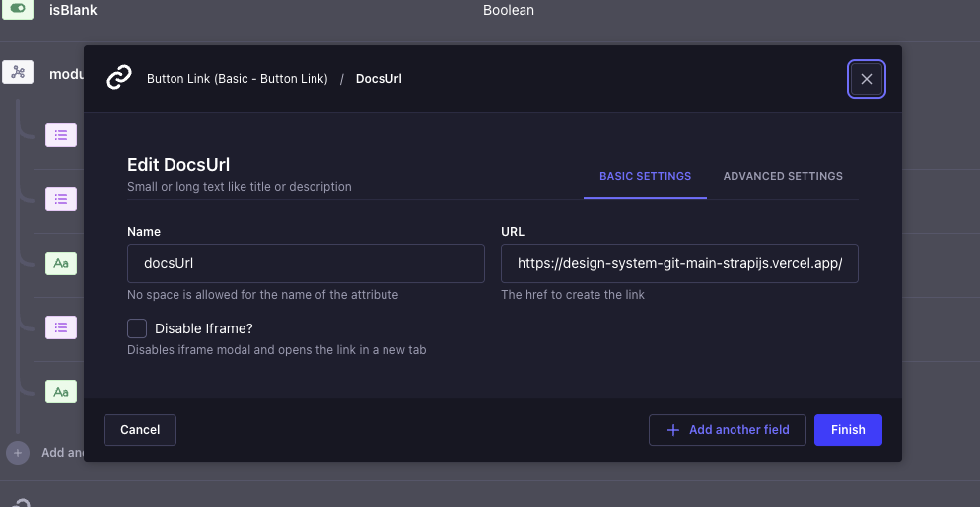980x507 pixels.
Task: Click the round plus icon below the field list
Action: click(x=18, y=453)
